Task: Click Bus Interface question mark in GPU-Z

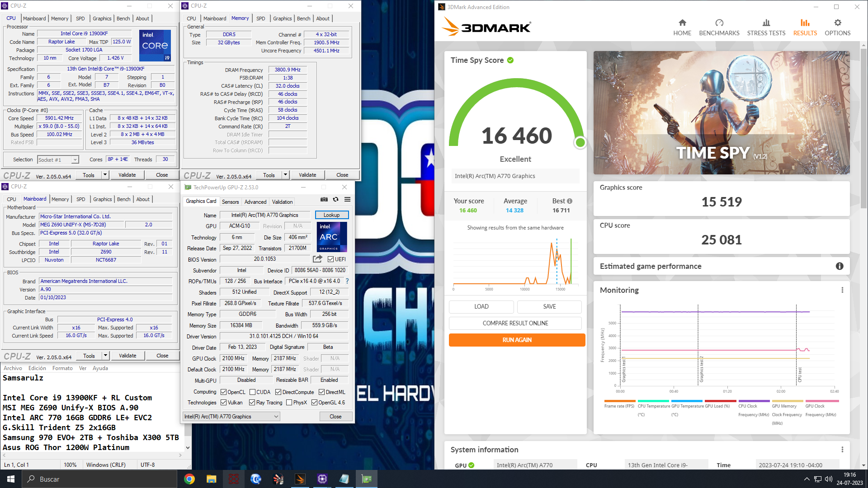Action: (x=347, y=281)
